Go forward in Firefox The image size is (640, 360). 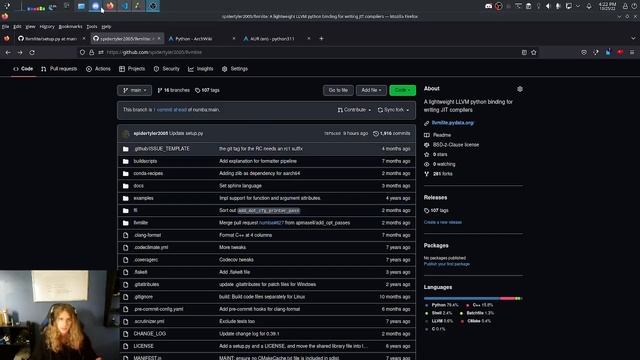pos(20,52)
